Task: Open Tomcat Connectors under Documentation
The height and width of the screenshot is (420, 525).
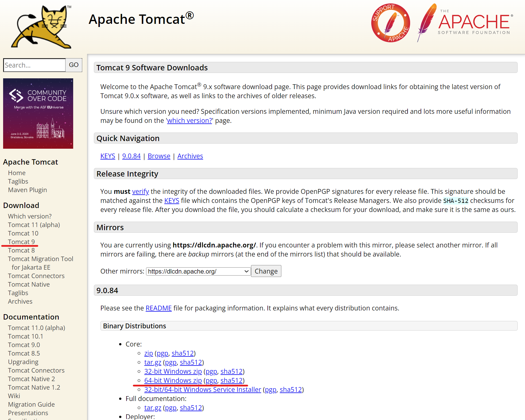Action: coord(36,370)
